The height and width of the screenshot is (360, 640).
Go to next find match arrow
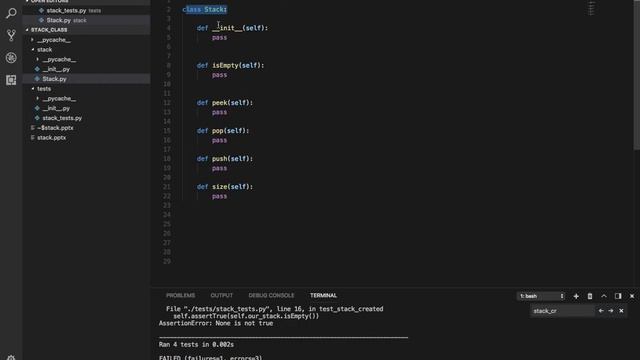pyautogui.click(x=611, y=311)
